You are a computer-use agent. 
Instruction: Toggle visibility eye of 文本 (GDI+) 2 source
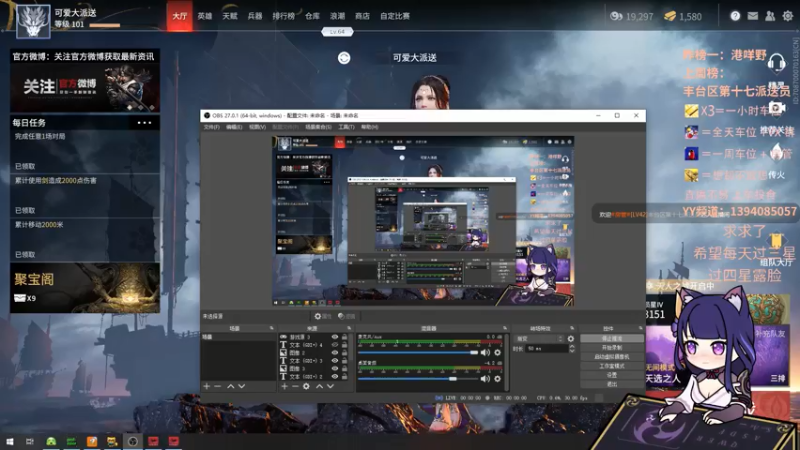(x=335, y=377)
